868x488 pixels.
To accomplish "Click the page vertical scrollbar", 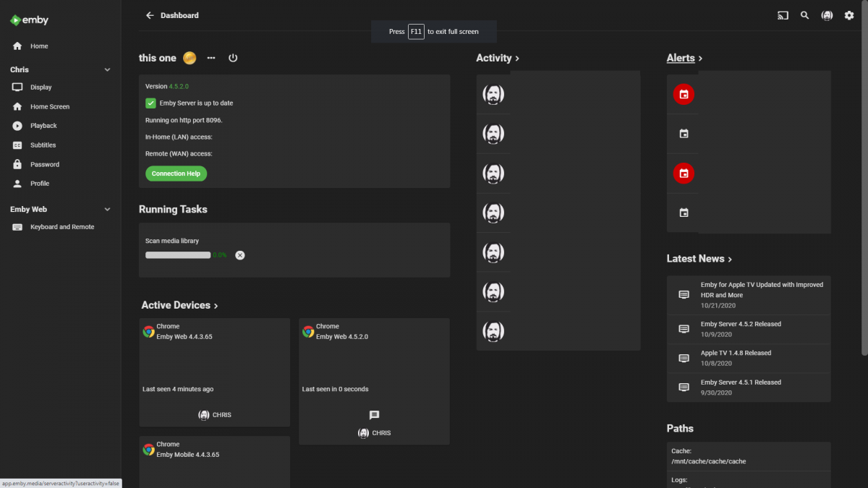I will pos(864,177).
